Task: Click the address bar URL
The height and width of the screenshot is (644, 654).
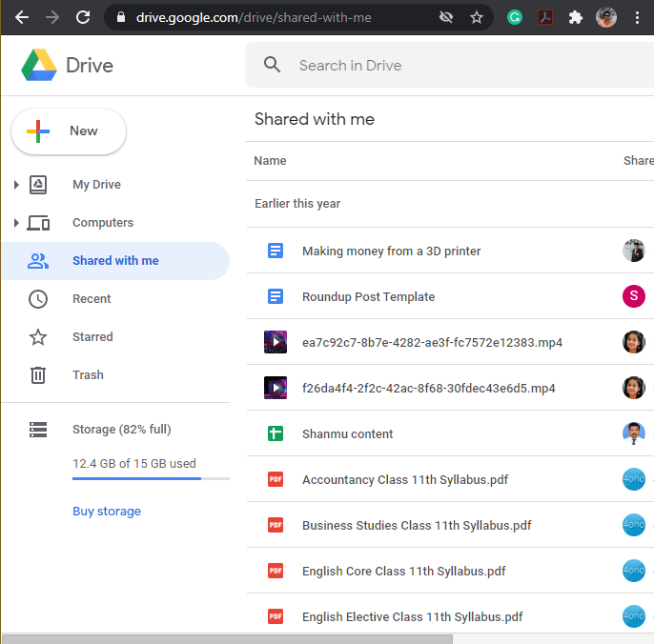Action: (x=254, y=17)
